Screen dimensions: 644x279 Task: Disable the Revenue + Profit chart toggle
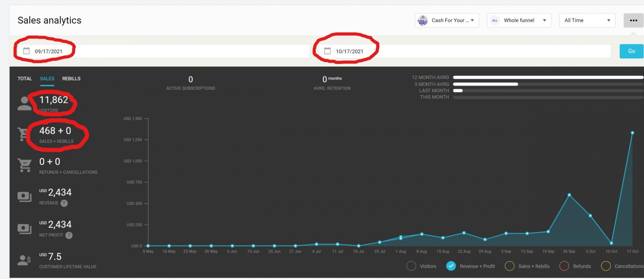click(451, 266)
